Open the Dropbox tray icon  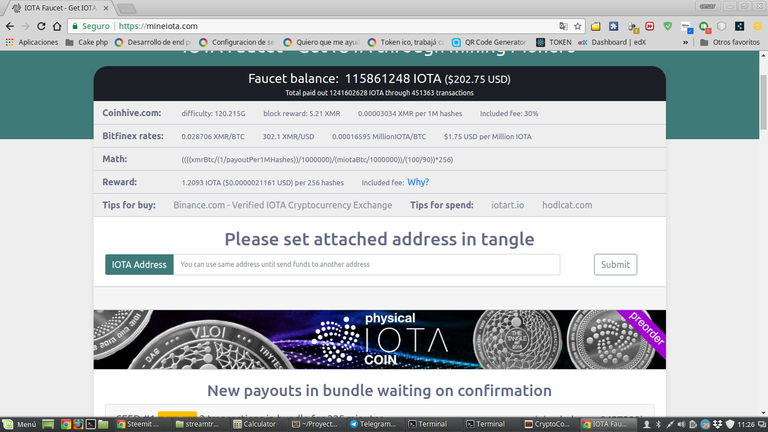click(x=718, y=424)
